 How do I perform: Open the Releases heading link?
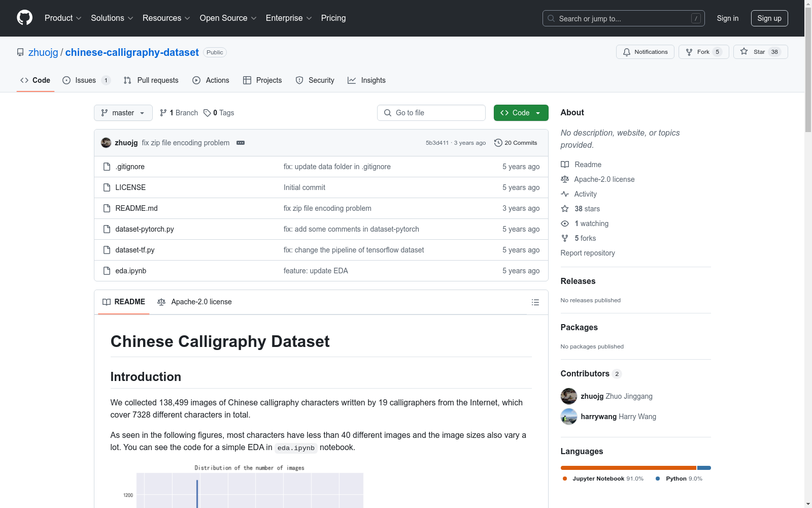click(x=578, y=281)
